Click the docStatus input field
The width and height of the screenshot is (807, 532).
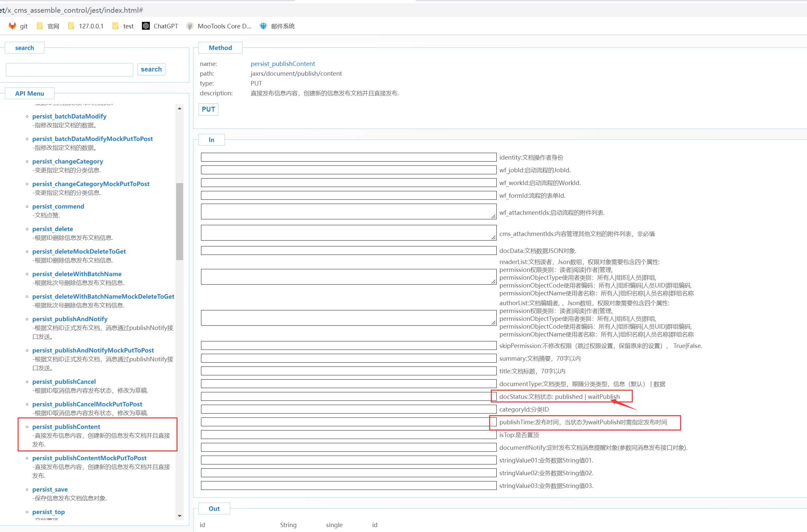point(346,397)
